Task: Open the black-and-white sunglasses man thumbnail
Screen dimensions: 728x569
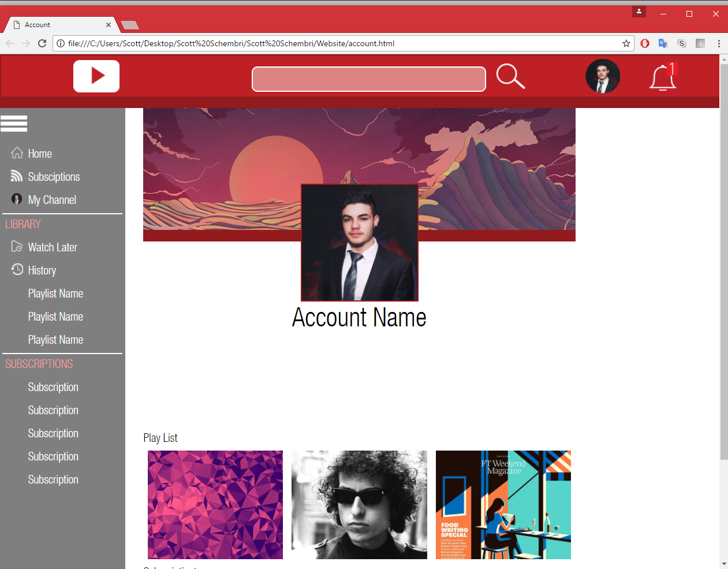Action: [359, 505]
